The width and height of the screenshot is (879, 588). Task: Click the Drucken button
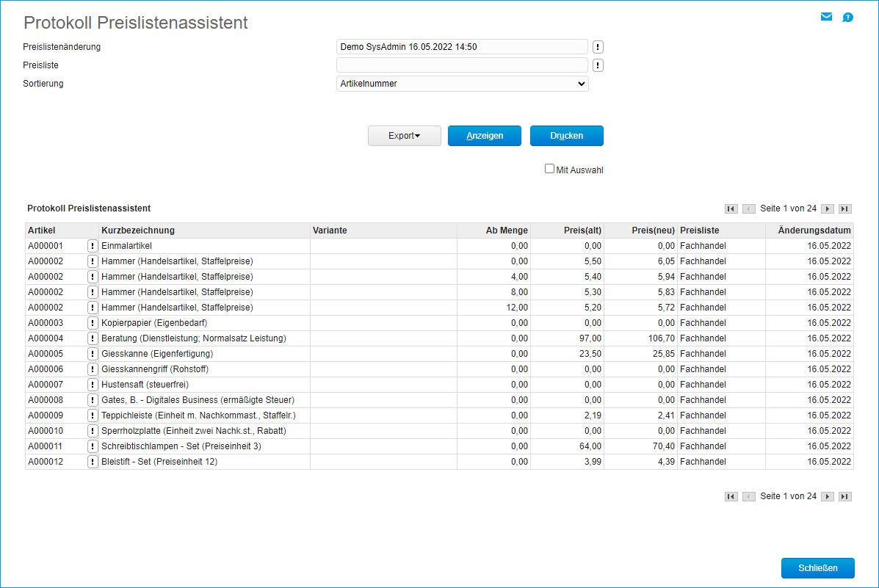pyautogui.click(x=566, y=136)
